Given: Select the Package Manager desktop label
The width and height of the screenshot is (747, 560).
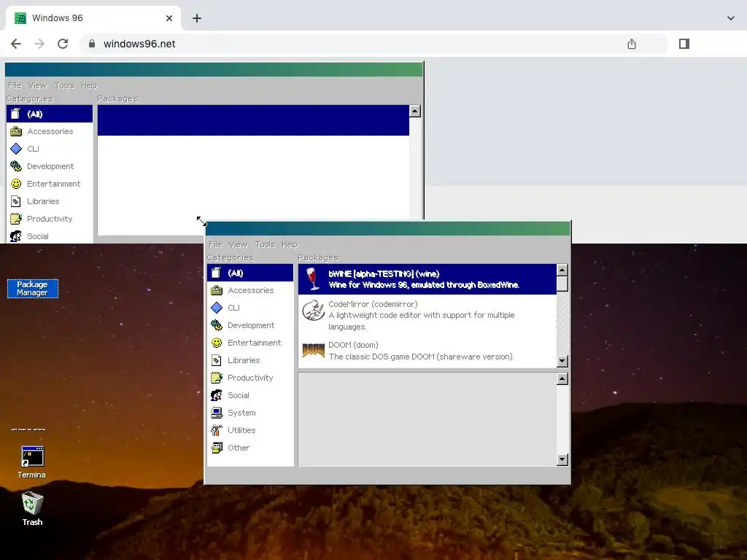Looking at the screenshot, I should 32,289.
